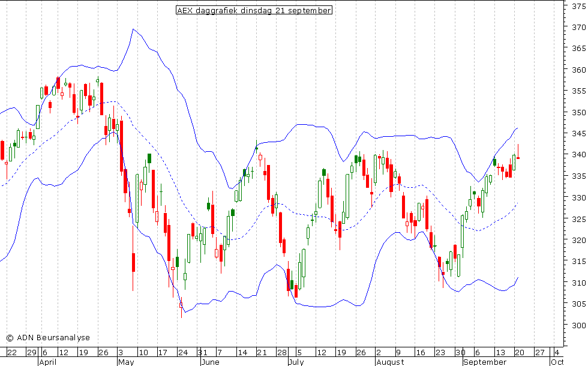588x366 pixels.
Task: Select the 'August' month label
Action: click(x=390, y=362)
